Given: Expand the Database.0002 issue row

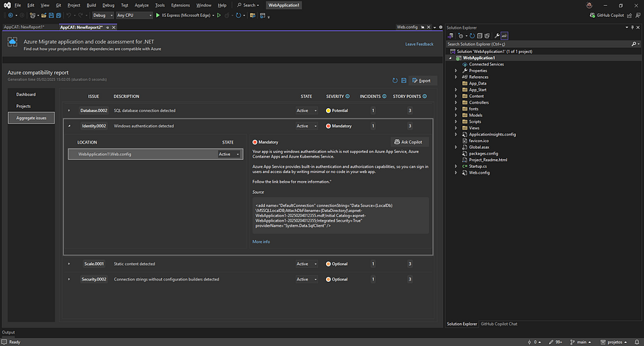Looking at the screenshot, I should 69,110.
